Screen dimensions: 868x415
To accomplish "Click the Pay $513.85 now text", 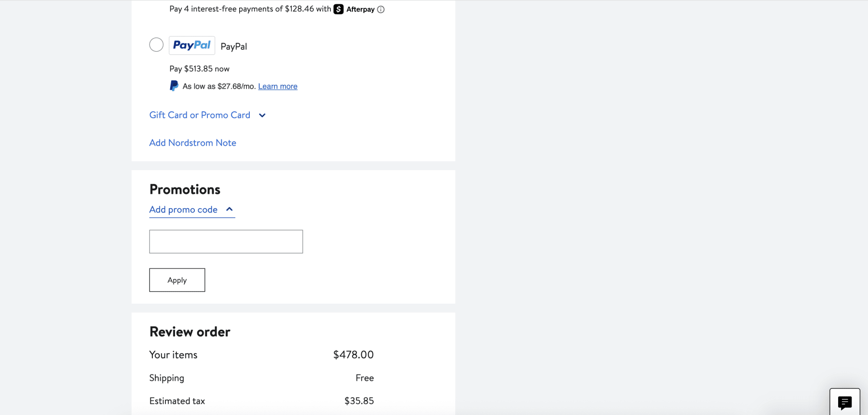I will (199, 68).
